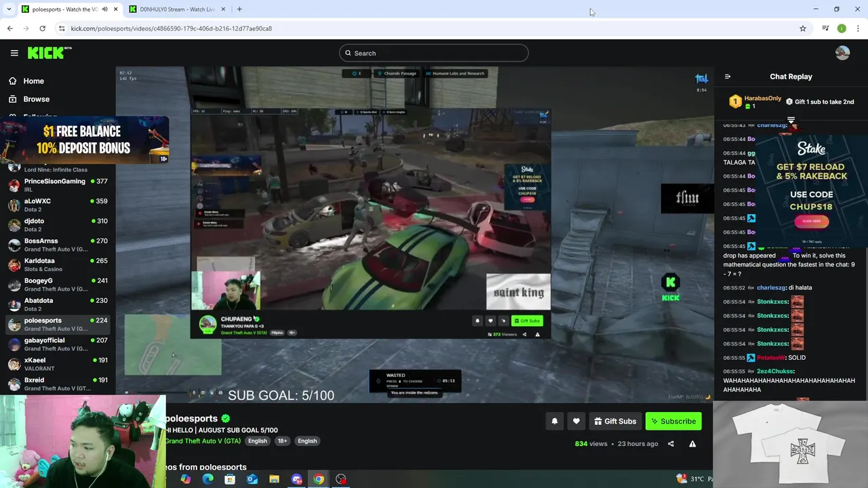Close the D0NHULY0 Stream tab
Image resolution: width=868 pixels, height=488 pixels.
coord(222,9)
